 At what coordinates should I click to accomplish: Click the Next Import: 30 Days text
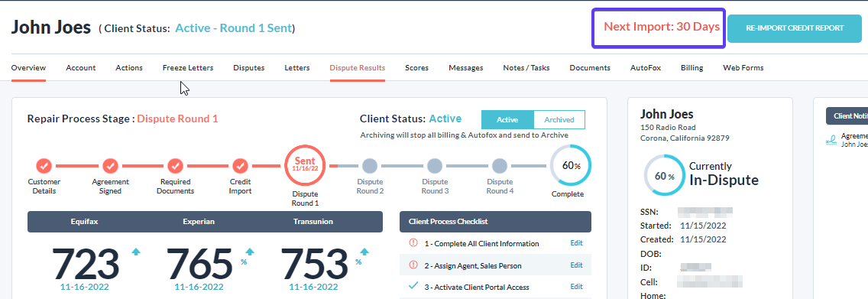tap(662, 27)
